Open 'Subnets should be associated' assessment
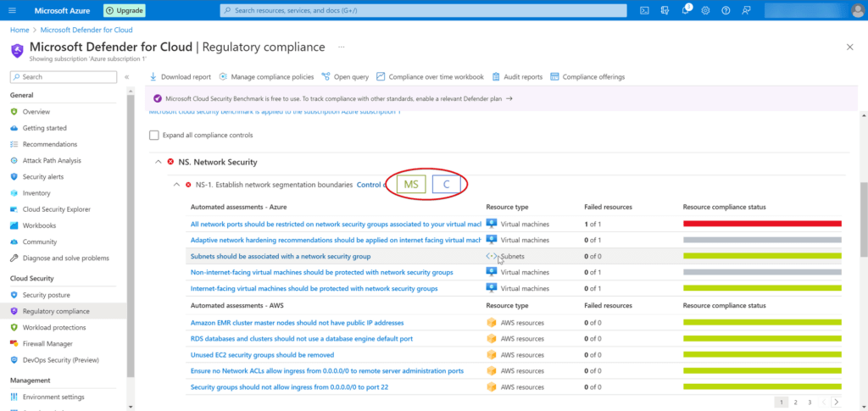868x411 pixels. click(x=281, y=257)
